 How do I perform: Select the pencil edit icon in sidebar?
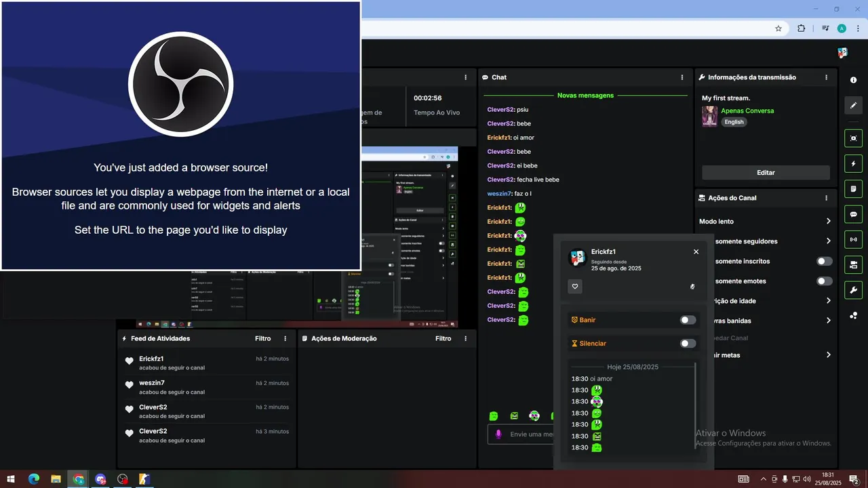click(853, 105)
